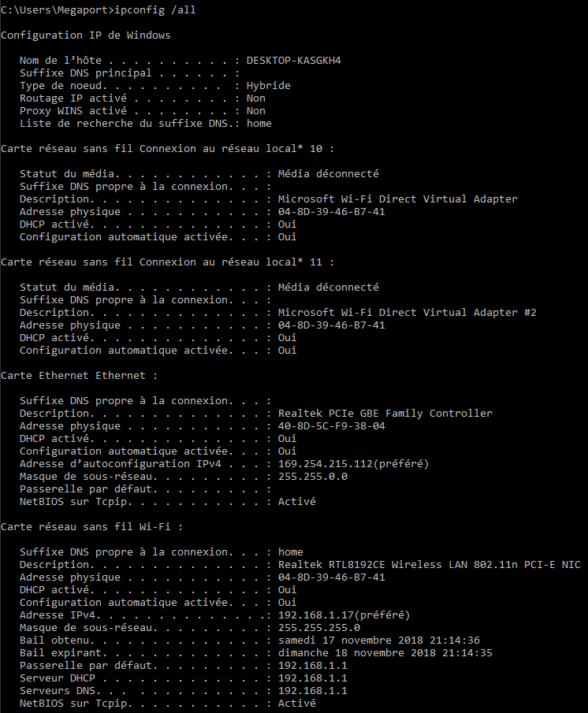
Task: Click the IPv4 address 192.168.1.17
Action: click(x=315, y=615)
